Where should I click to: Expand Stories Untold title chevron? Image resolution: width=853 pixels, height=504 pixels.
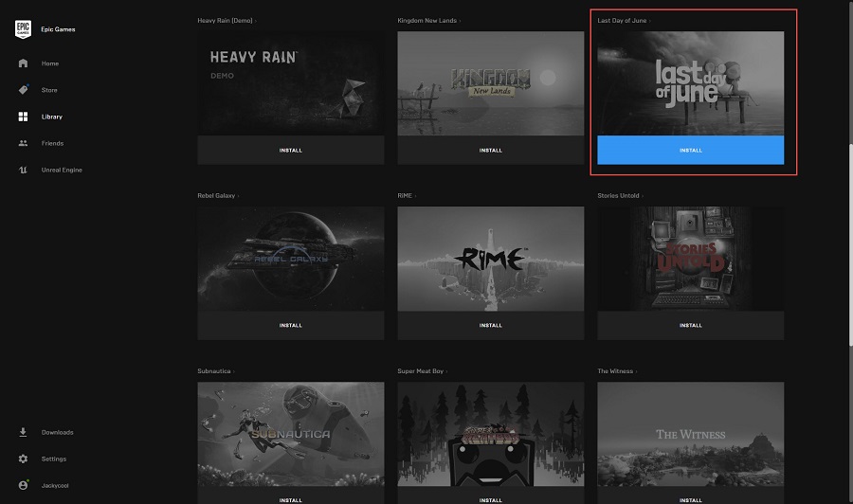(643, 196)
